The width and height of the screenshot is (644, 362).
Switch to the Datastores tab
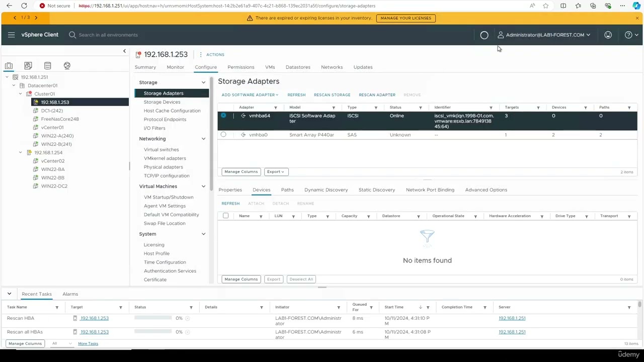click(x=298, y=67)
